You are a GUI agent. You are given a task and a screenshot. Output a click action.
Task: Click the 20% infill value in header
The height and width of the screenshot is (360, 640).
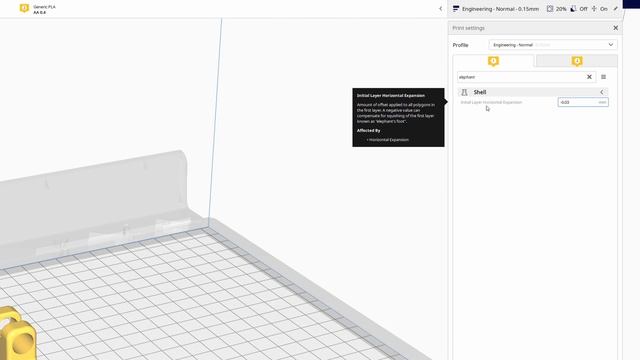[561, 9]
